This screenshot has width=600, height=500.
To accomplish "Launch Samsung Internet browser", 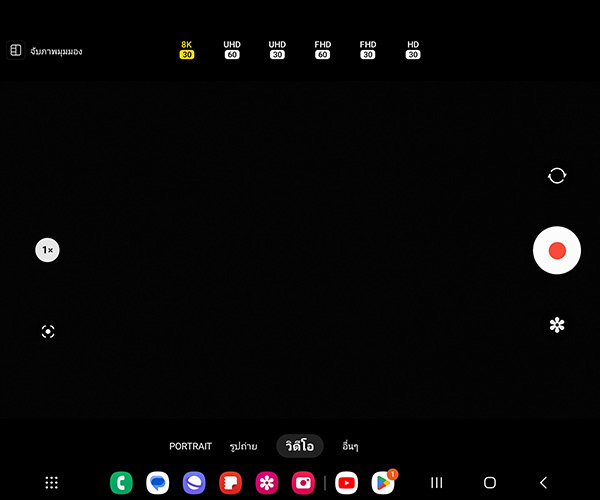I will pos(194,483).
